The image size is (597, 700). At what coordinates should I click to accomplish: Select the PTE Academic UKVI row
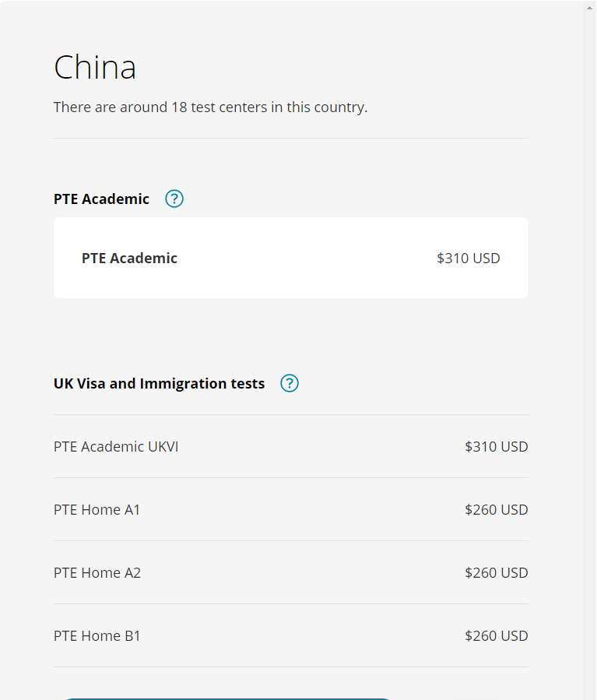pos(291,446)
